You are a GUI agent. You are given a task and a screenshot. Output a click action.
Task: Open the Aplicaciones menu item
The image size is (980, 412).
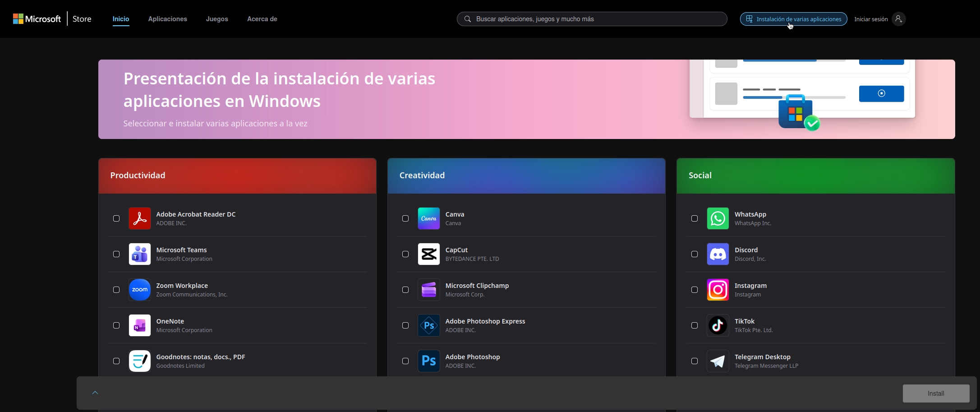[x=167, y=19]
